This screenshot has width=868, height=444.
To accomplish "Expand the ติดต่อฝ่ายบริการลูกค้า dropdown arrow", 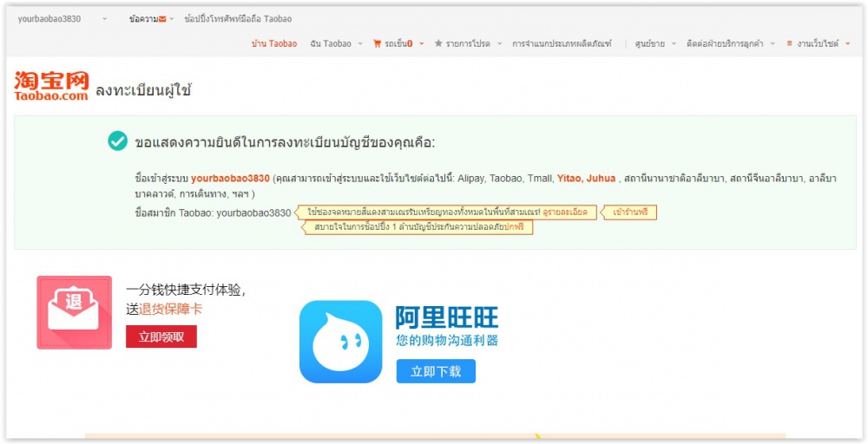I will (773, 43).
